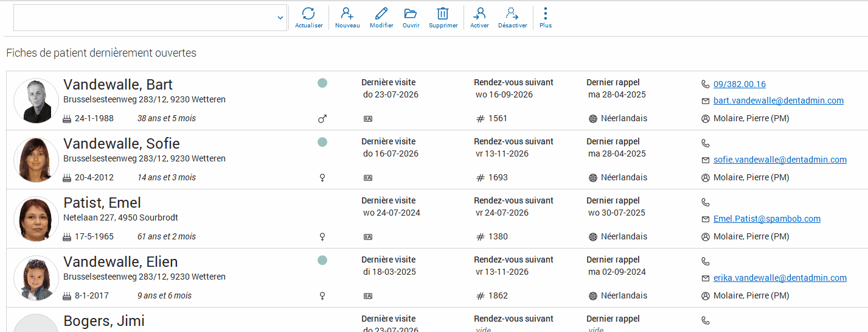Click the Activer patient icon
Screen dimensions: 868x332
click(479, 13)
